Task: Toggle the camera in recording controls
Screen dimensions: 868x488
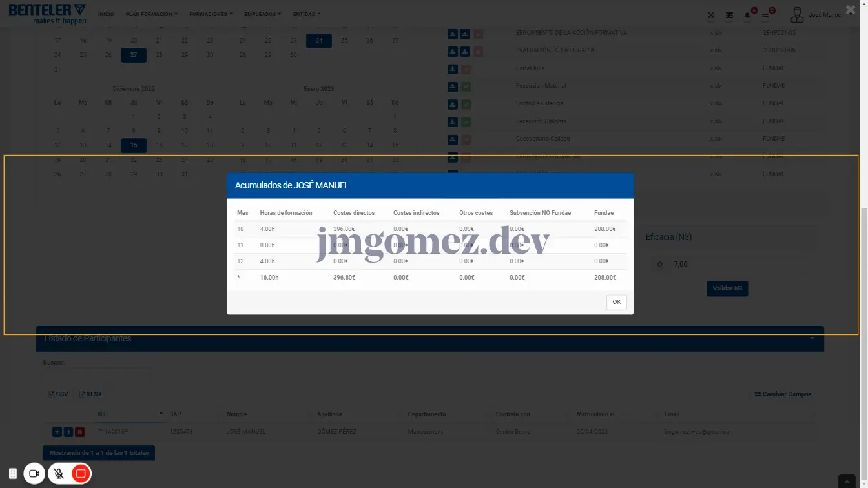Action: (x=35, y=474)
